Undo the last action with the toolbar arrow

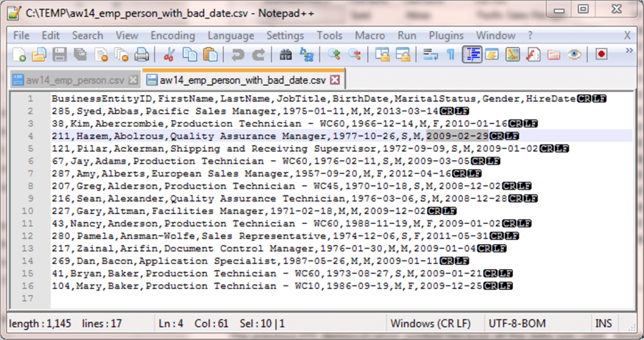click(238, 54)
